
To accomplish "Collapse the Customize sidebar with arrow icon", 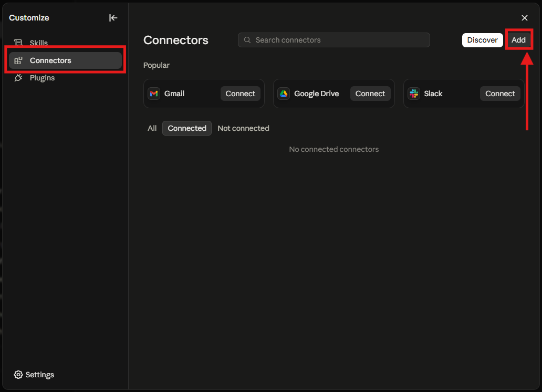I will (113, 18).
